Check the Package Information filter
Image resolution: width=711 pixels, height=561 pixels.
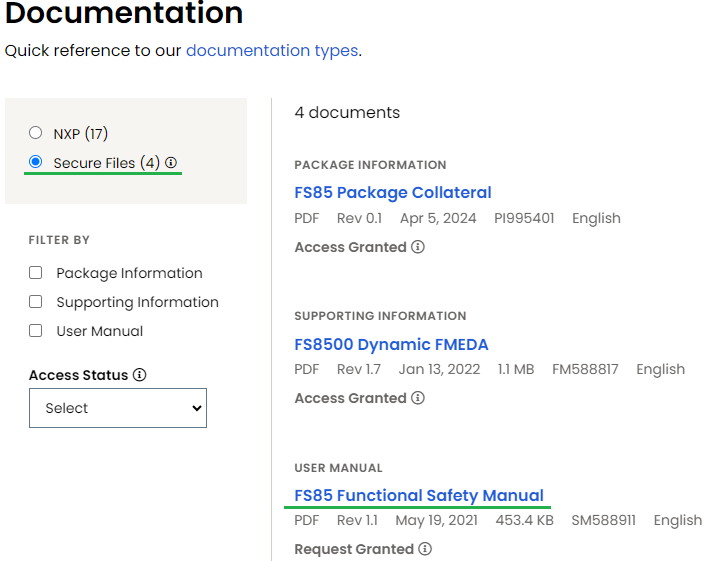tap(36, 273)
